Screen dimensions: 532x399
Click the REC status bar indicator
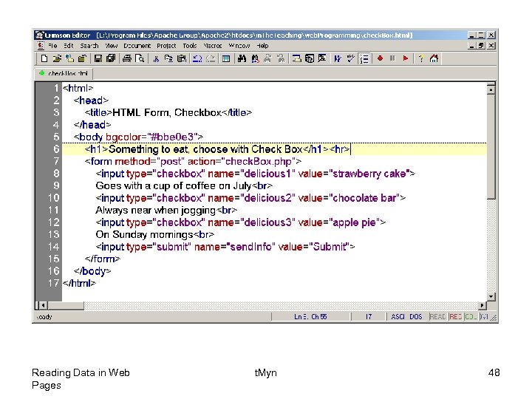click(x=456, y=316)
